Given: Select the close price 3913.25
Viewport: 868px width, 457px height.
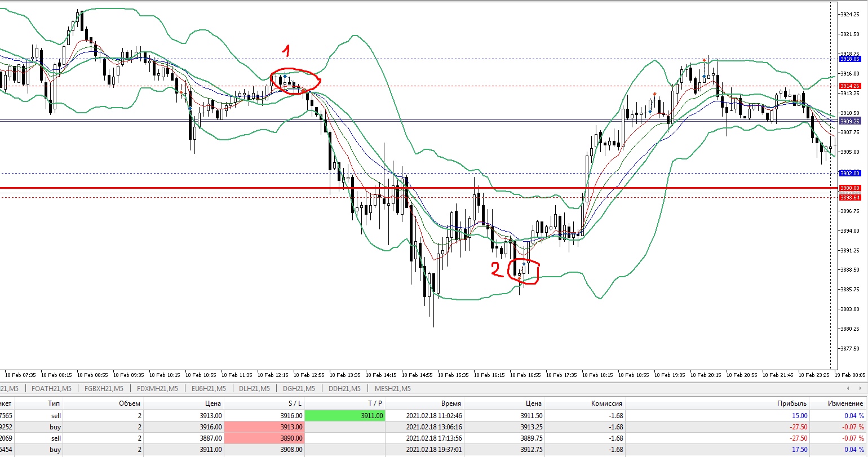Looking at the screenshot, I should click(531, 427).
